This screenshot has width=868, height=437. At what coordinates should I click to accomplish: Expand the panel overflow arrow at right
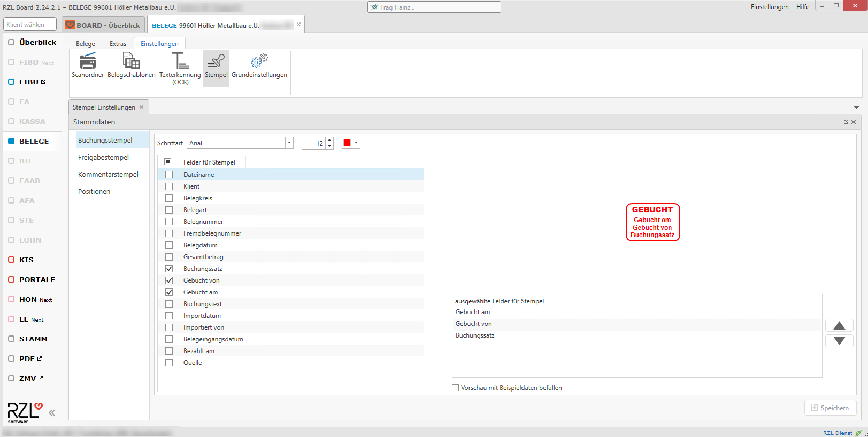(x=856, y=107)
